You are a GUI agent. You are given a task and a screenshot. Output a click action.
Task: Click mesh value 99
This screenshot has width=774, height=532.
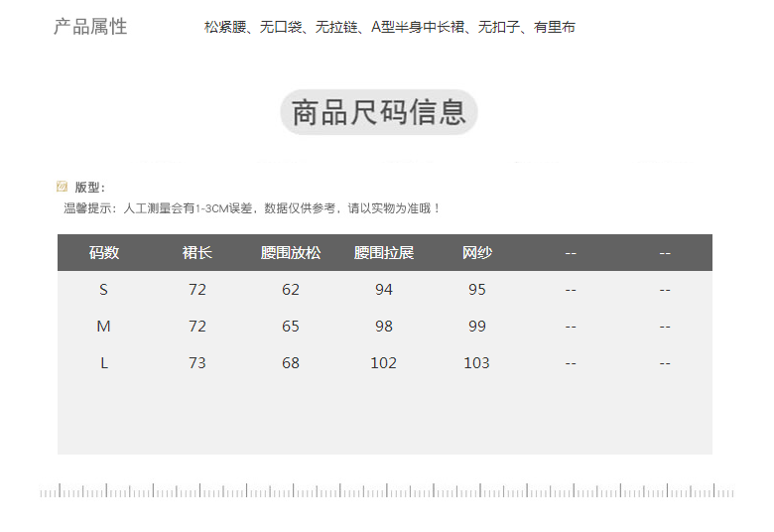coord(477,327)
